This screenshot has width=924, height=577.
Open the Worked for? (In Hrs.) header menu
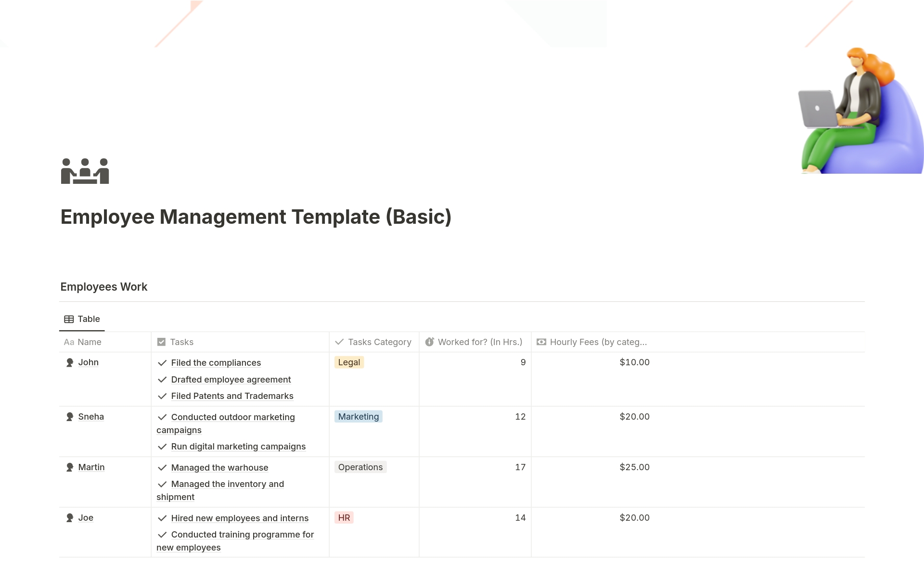tap(480, 342)
